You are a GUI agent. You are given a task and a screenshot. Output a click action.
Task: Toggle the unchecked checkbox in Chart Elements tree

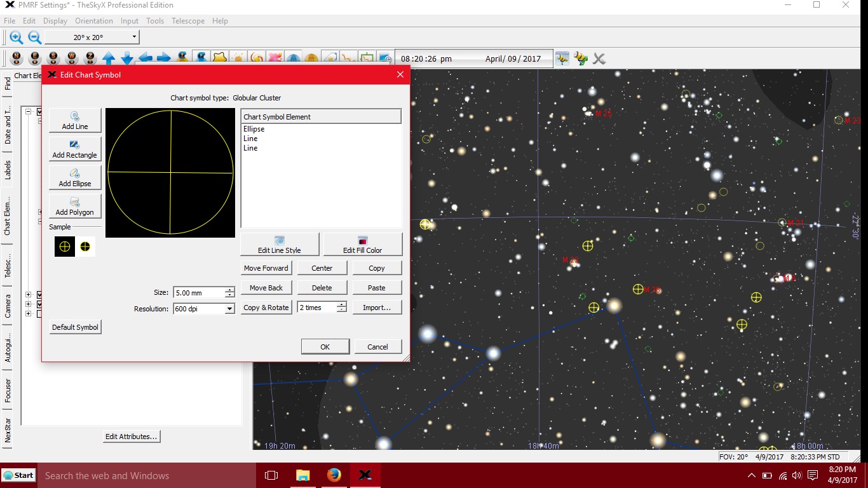39,314
